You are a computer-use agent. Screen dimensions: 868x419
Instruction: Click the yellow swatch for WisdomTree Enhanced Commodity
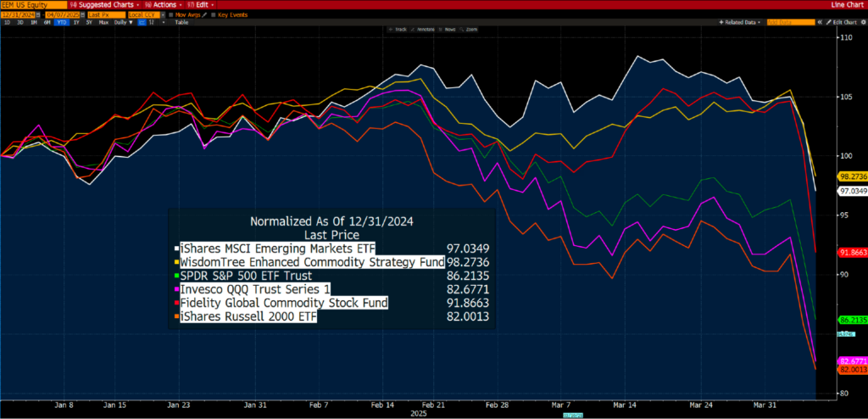point(176,261)
